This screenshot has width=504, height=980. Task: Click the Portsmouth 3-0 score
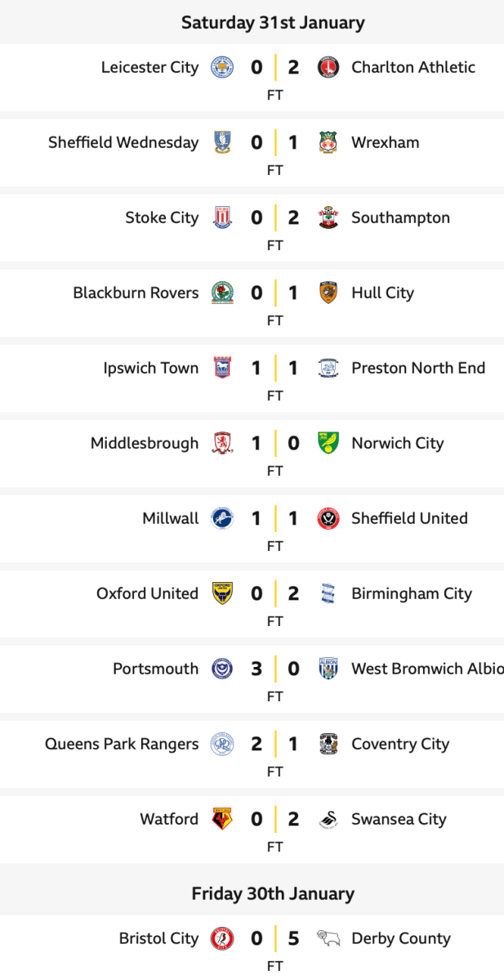(274, 669)
